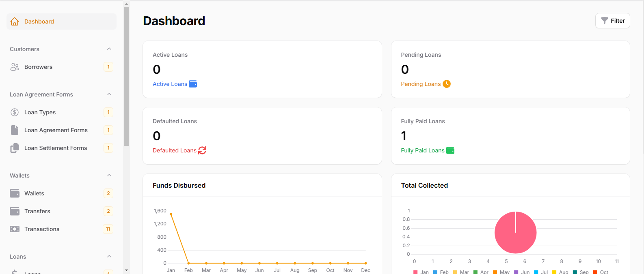Viewport: 644px width, 274px height.
Task: Toggle the Sep legend swatch in Total Collected
Action: pyautogui.click(x=575, y=272)
